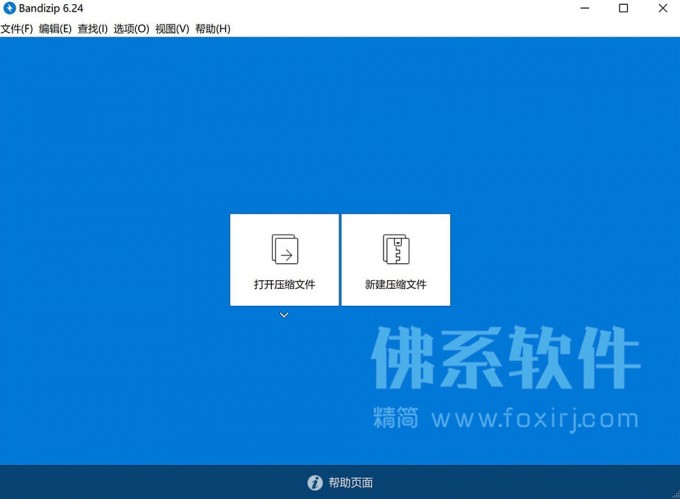This screenshot has width=680, height=499.
Task: Click the open archive folder-arrow icon
Action: tap(284, 249)
